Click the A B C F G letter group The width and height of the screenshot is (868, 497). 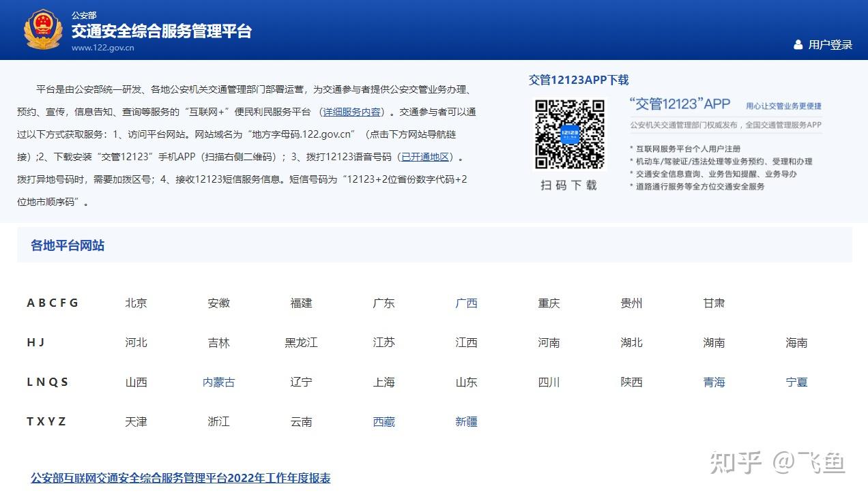[53, 303]
